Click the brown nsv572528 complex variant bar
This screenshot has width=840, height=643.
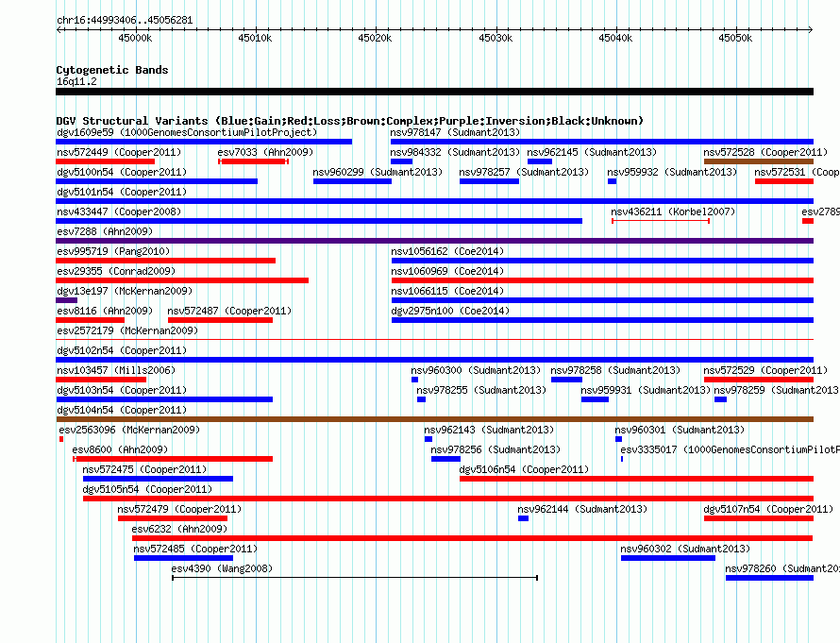(x=759, y=161)
